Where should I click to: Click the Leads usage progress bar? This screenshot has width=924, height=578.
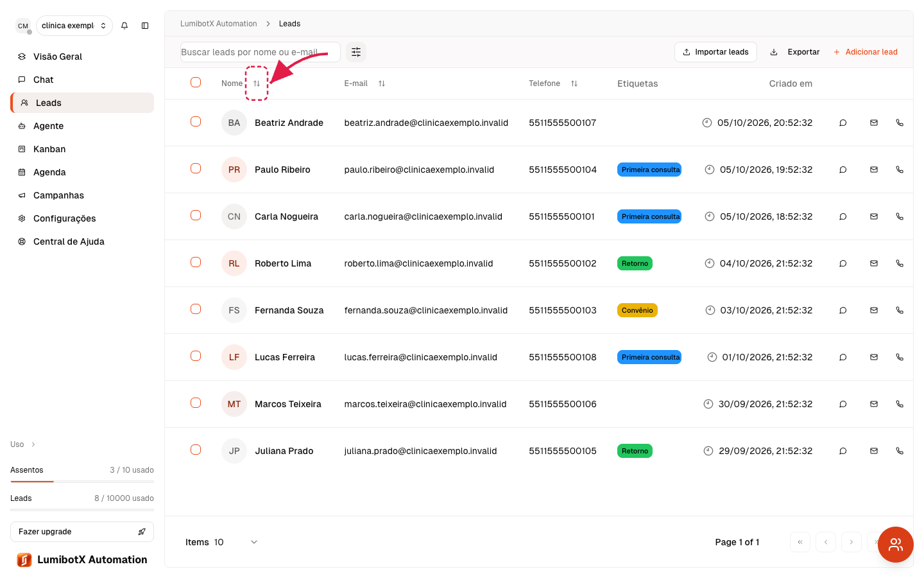(x=82, y=510)
